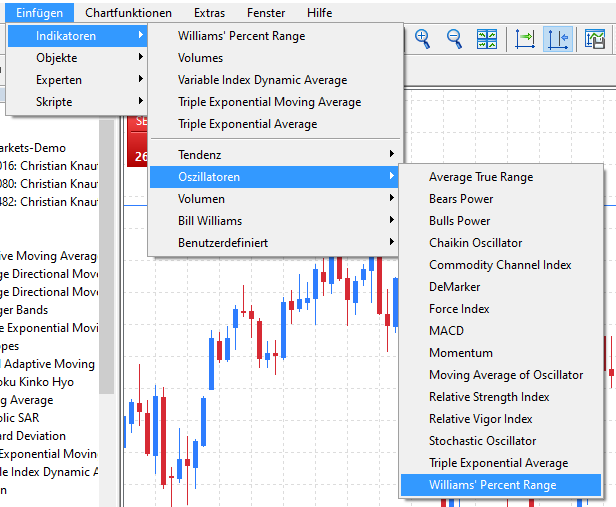Select Bulls Power oscillator
This screenshot has height=507, width=616.
click(501, 221)
